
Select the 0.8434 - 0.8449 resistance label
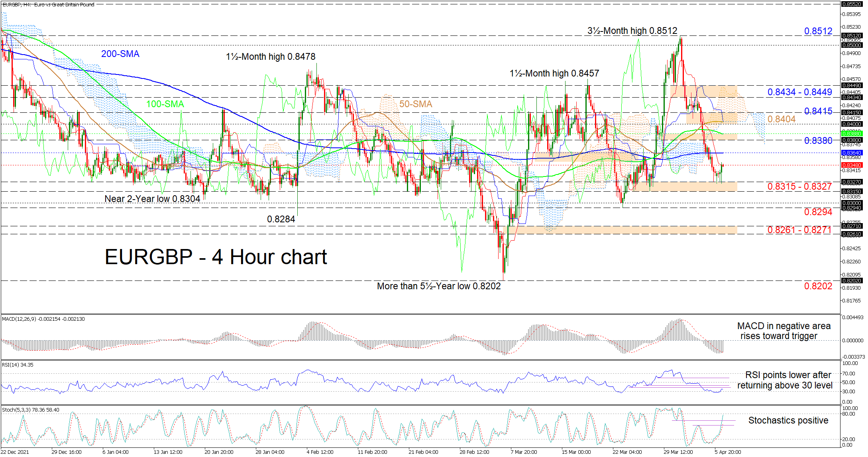799,92
